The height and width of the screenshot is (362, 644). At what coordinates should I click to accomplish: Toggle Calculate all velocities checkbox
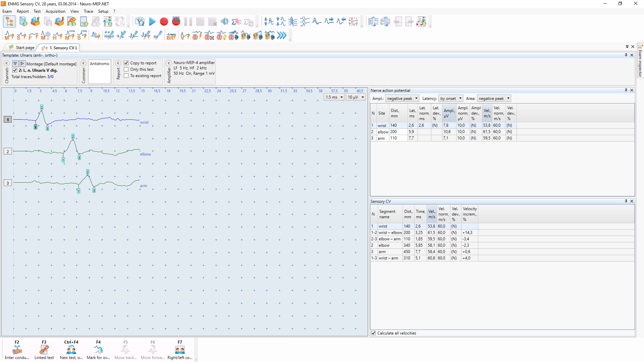coord(373,333)
